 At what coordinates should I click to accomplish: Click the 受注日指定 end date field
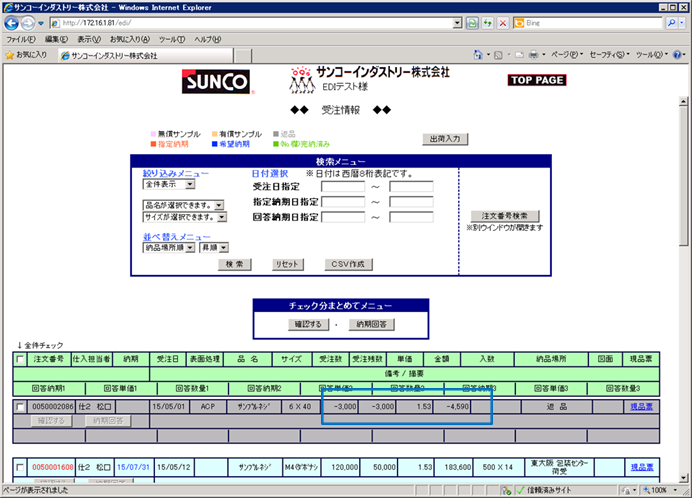point(411,187)
